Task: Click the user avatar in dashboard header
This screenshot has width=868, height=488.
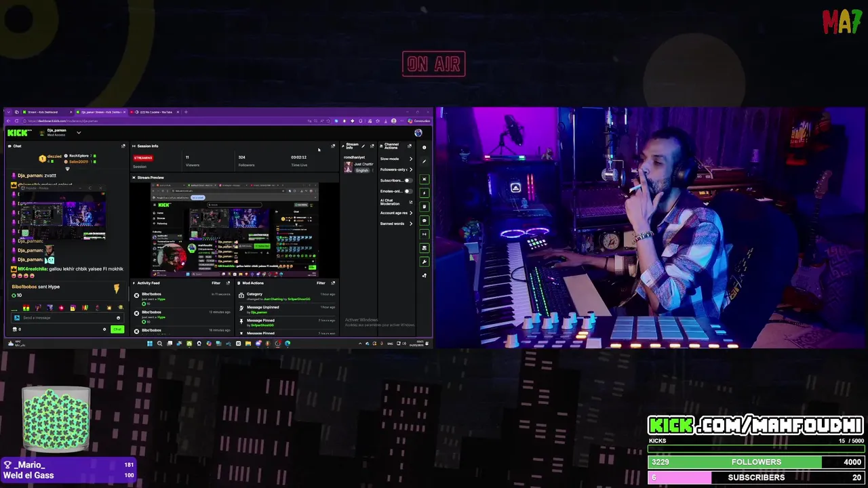Action: point(418,133)
